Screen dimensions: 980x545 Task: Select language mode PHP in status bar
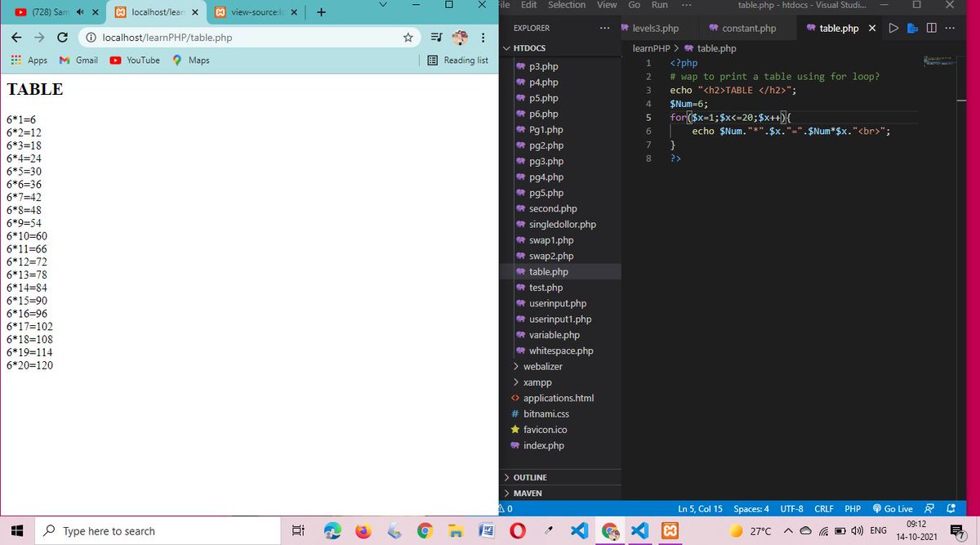[853, 508]
